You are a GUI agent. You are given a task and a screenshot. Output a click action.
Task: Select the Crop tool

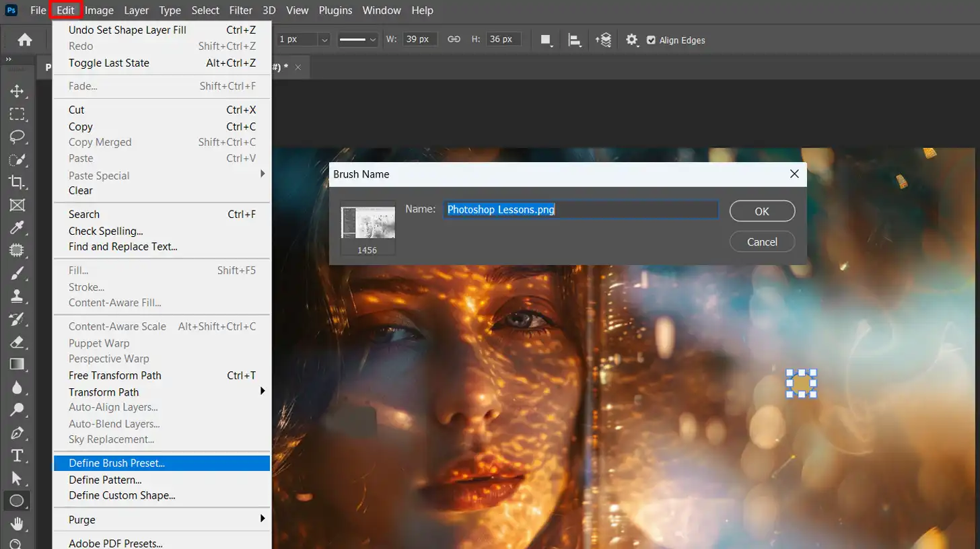pos(17,182)
